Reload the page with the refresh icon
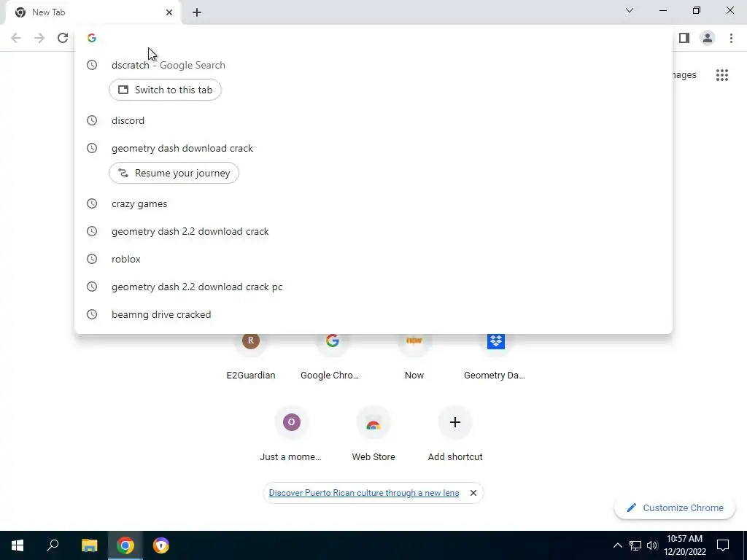The image size is (747, 560). [63, 38]
